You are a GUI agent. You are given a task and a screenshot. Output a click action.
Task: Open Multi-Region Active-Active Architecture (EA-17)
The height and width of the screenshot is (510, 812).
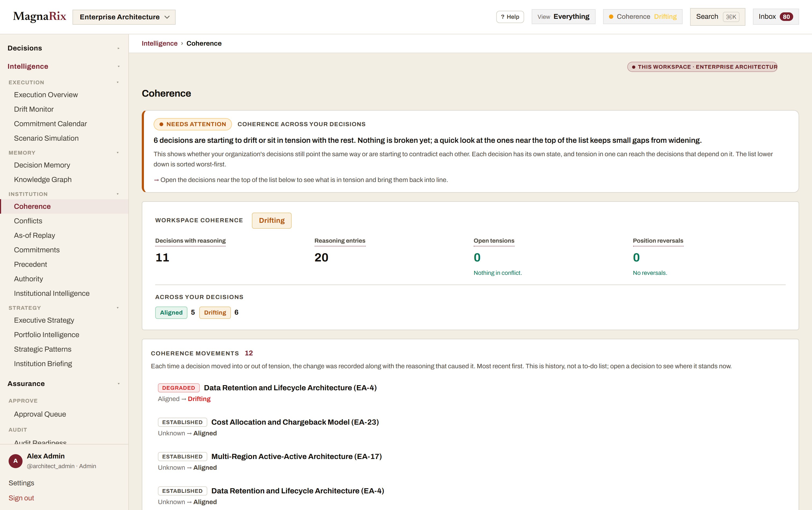click(x=296, y=456)
